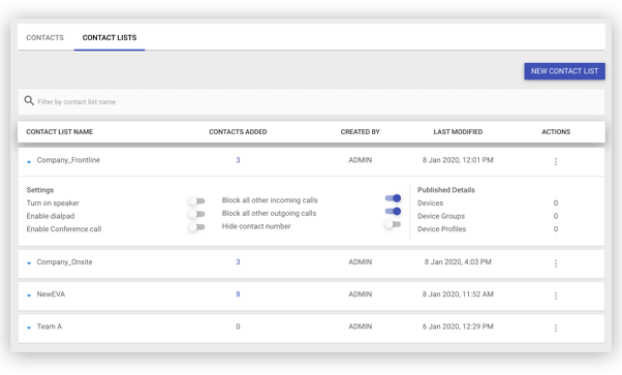Click the Settings heading
622x375 pixels.
pos(40,190)
